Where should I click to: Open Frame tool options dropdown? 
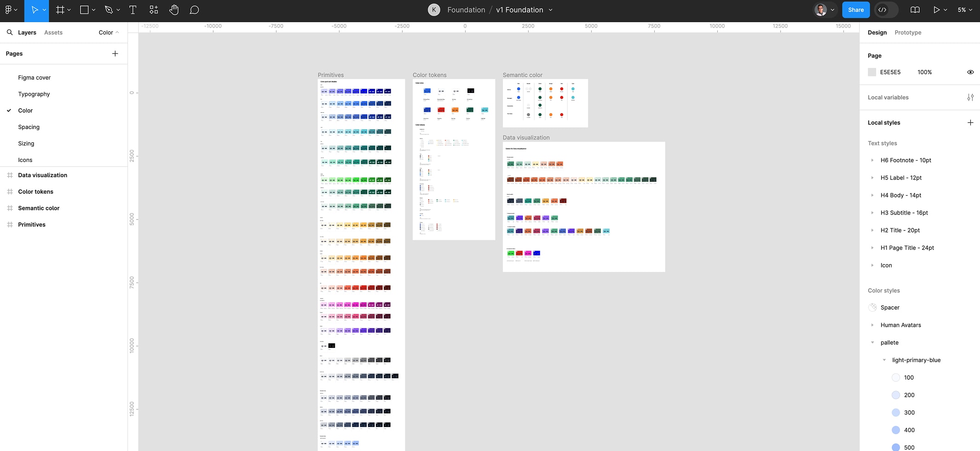(69, 10)
